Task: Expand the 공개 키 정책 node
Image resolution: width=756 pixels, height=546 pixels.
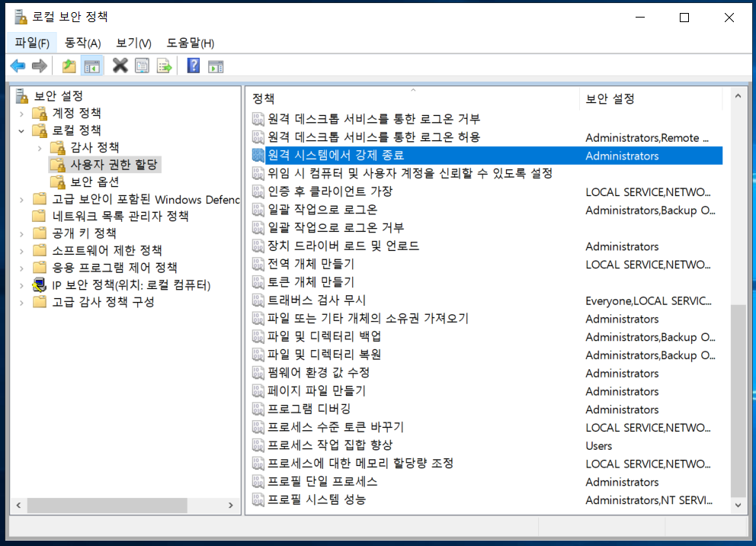Action: click(21, 234)
